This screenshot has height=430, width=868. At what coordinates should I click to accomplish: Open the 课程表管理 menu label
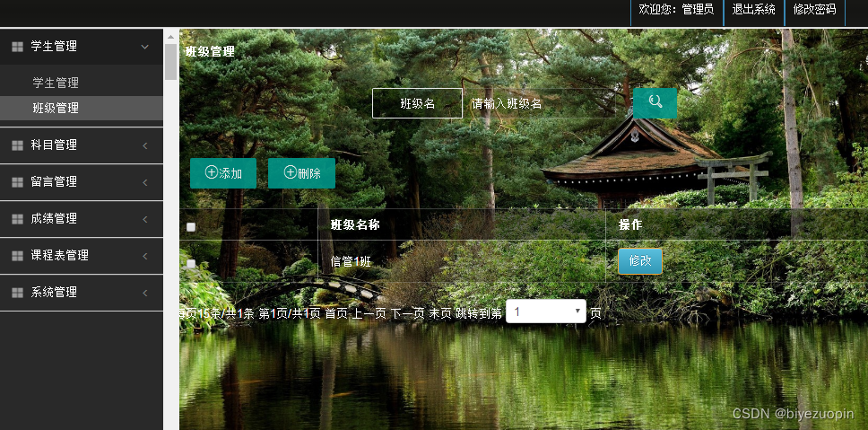pos(60,256)
